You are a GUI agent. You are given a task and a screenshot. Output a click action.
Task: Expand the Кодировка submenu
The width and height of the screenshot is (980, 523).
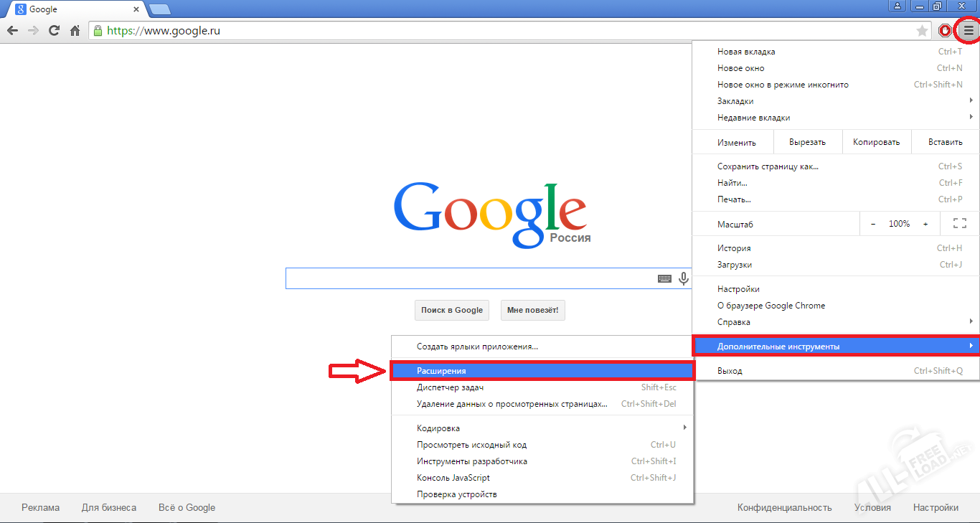[x=542, y=428]
